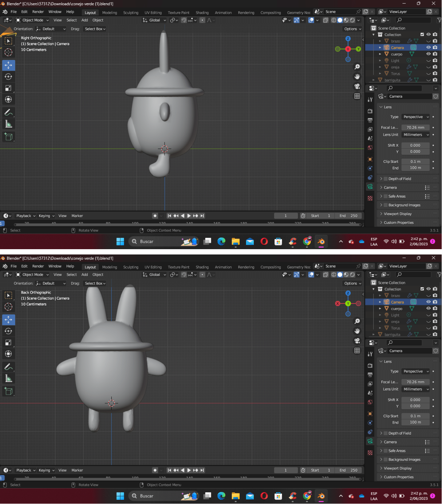Choose the Add Cube tool in the lower viewport
The width and height of the screenshot is (442, 504).
point(8,391)
